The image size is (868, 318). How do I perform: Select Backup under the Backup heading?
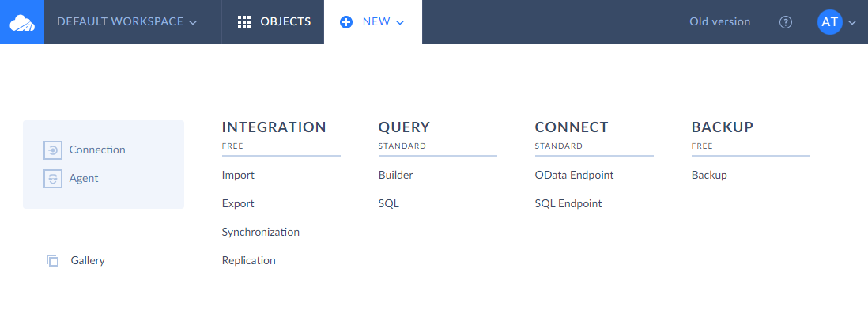[708, 175]
